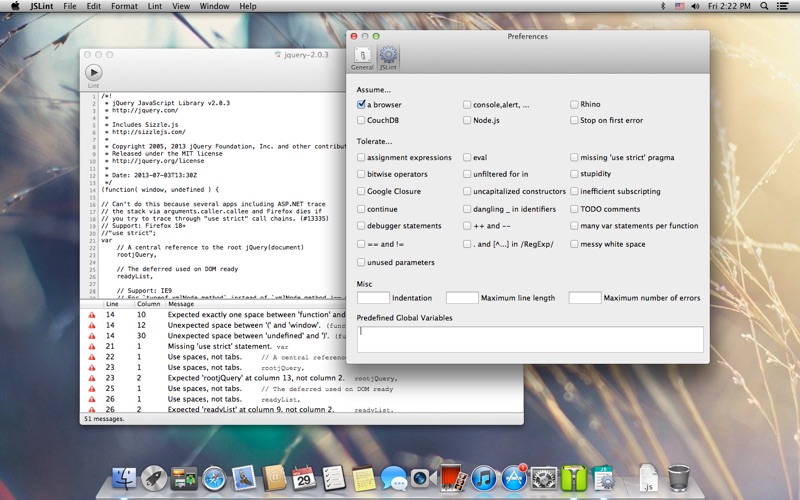Open Safari compass icon in dock
The height and width of the screenshot is (500, 800).
point(214,478)
